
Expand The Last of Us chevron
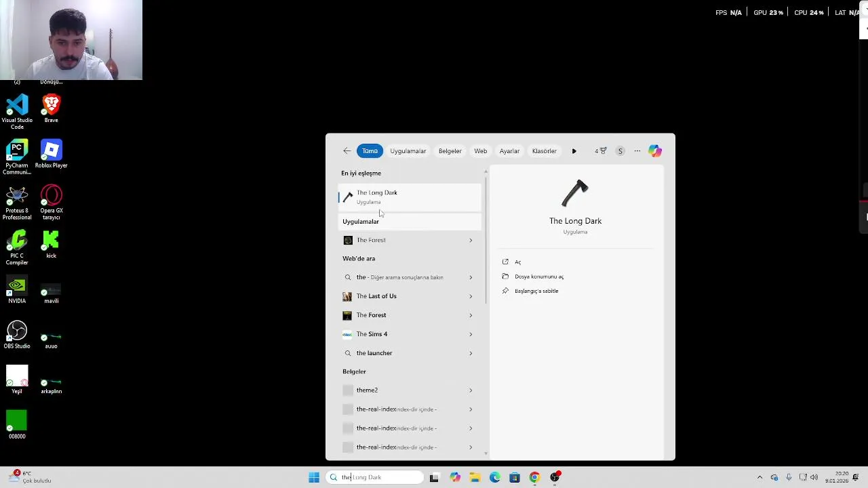[471, 296]
